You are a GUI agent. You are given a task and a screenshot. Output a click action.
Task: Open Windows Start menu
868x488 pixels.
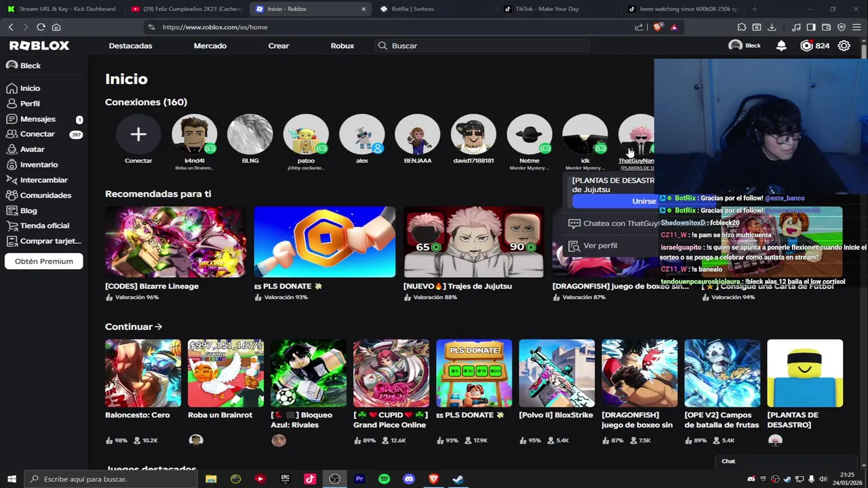tap(12, 479)
